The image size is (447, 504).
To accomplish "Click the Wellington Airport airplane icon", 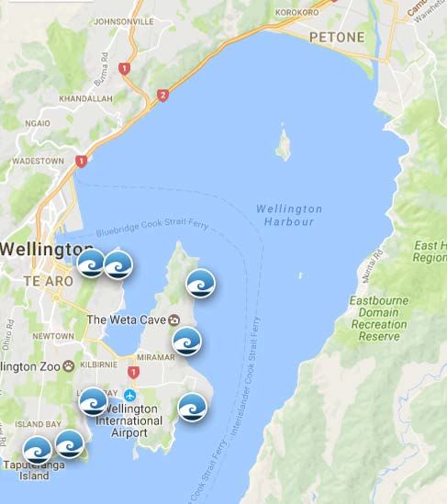I will [x=129, y=396].
